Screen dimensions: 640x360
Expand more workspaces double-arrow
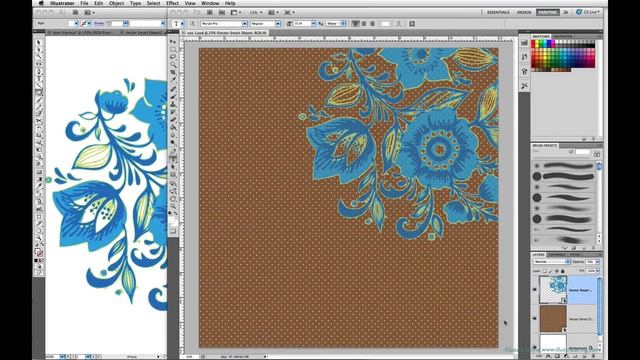[566, 12]
